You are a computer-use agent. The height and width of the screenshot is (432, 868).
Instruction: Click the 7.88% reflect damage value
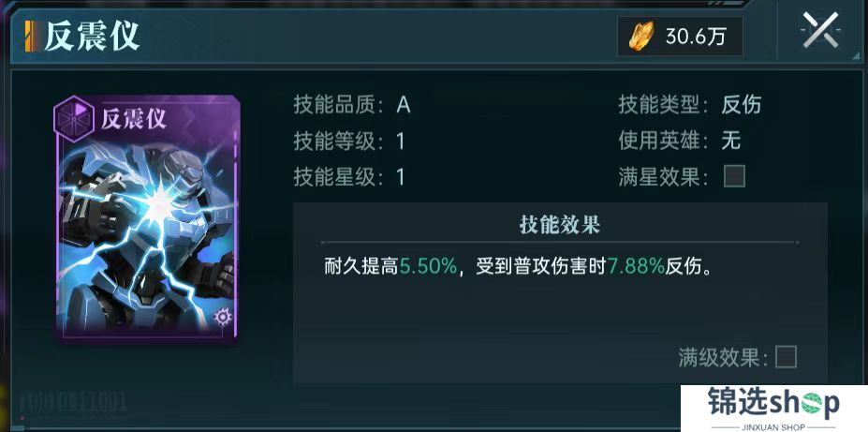636,267
